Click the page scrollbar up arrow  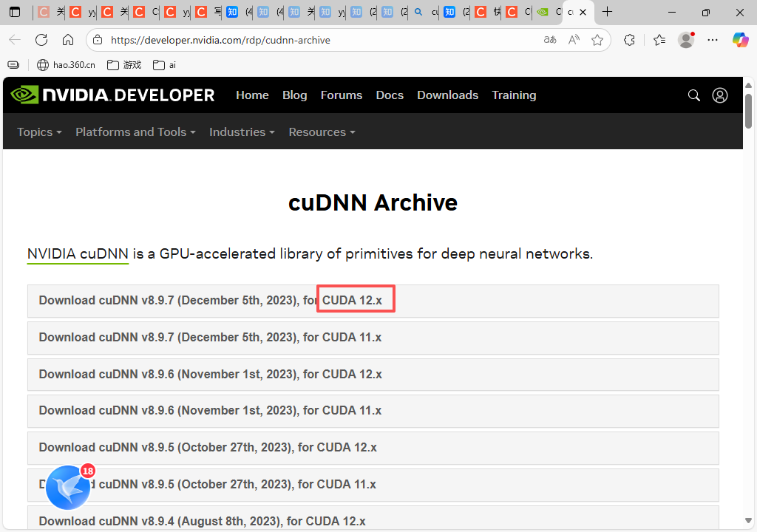coord(748,85)
